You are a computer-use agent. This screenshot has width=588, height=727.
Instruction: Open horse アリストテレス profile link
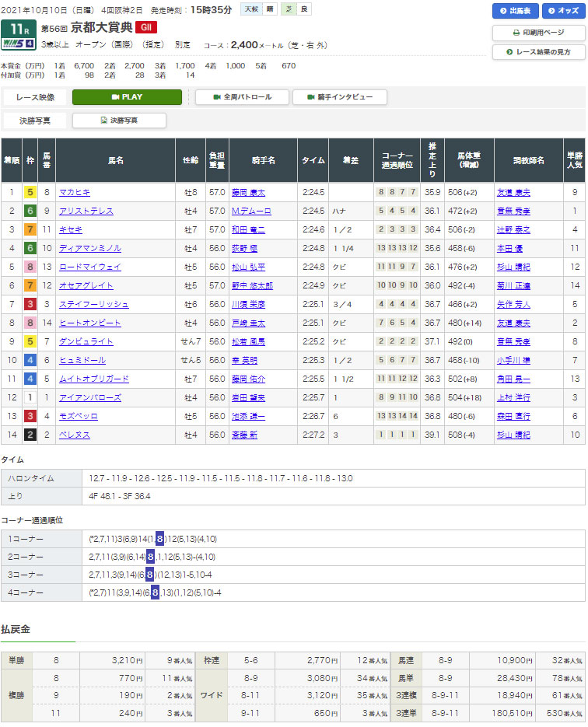tap(86, 211)
